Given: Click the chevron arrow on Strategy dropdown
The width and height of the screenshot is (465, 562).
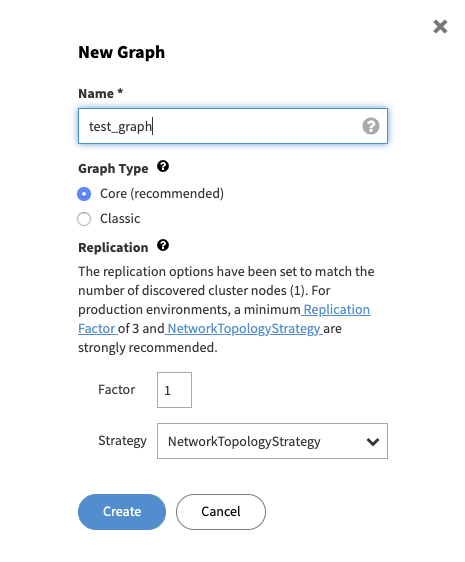Looking at the screenshot, I should [373, 442].
